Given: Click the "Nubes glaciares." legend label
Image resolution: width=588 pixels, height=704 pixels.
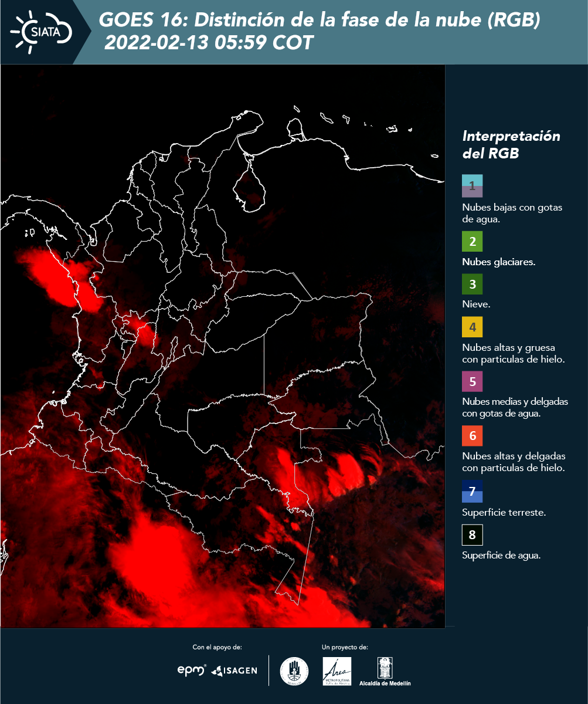Looking at the screenshot, I should 498,262.
